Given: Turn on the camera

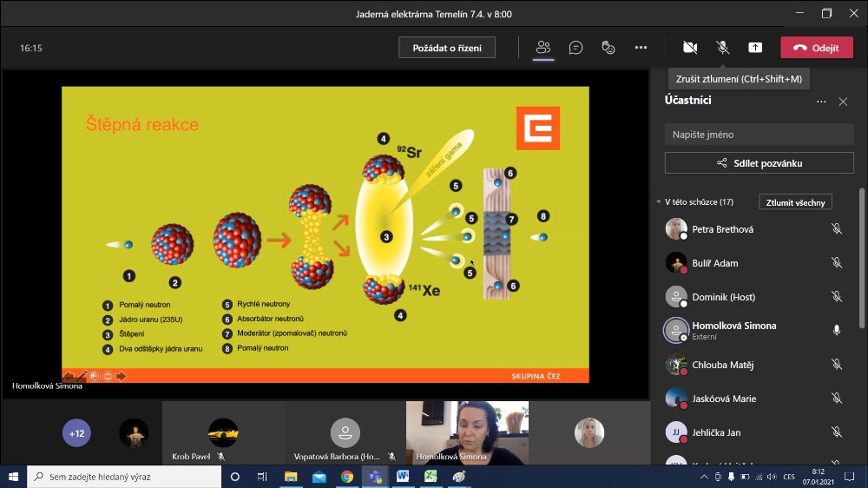Looking at the screenshot, I should [x=690, y=48].
